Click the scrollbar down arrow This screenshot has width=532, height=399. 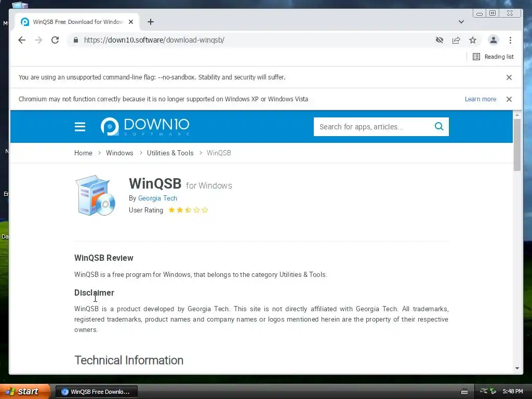tap(517, 368)
